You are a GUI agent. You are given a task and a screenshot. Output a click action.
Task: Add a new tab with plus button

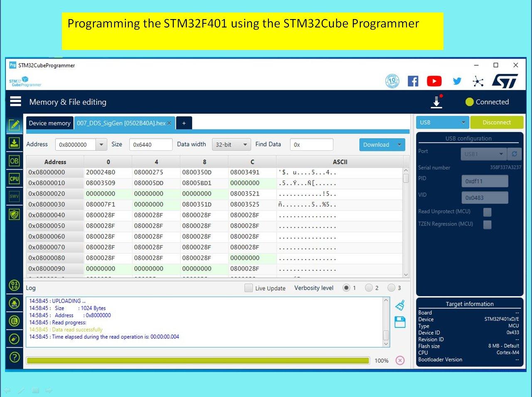point(184,123)
